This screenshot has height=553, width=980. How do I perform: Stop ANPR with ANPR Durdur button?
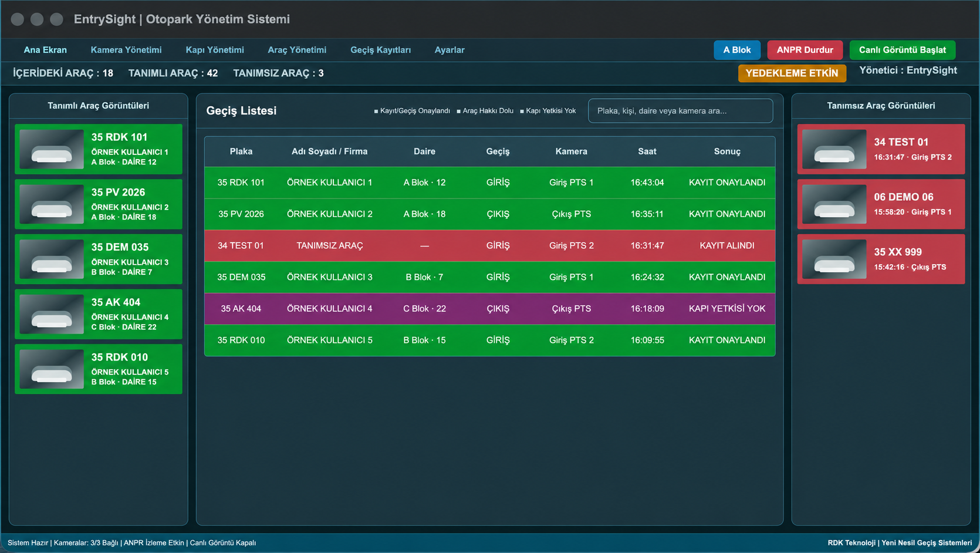805,50
